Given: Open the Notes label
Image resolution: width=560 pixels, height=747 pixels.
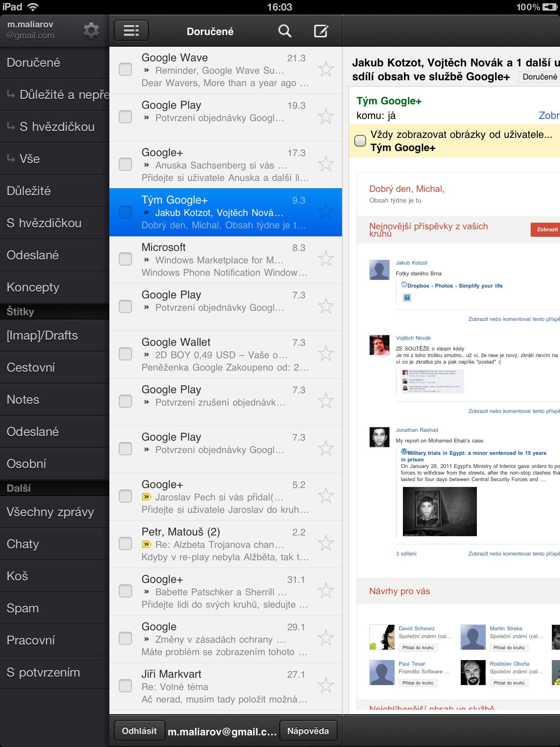Looking at the screenshot, I should [x=55, y=400].
